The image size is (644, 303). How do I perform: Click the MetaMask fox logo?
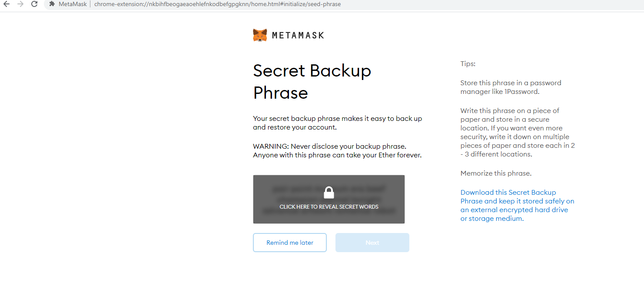click(x=260, y=35)
